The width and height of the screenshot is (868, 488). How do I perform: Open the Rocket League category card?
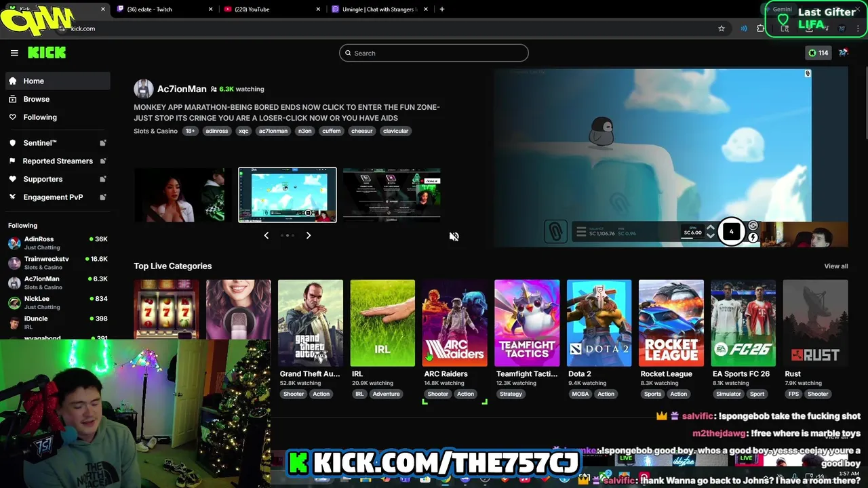[x=671, y=323]
